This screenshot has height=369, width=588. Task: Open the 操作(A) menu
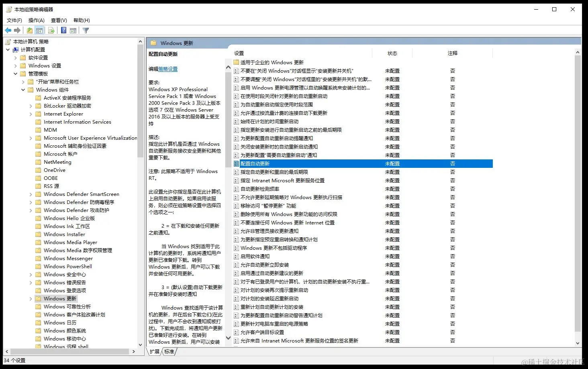coord(37,20)
